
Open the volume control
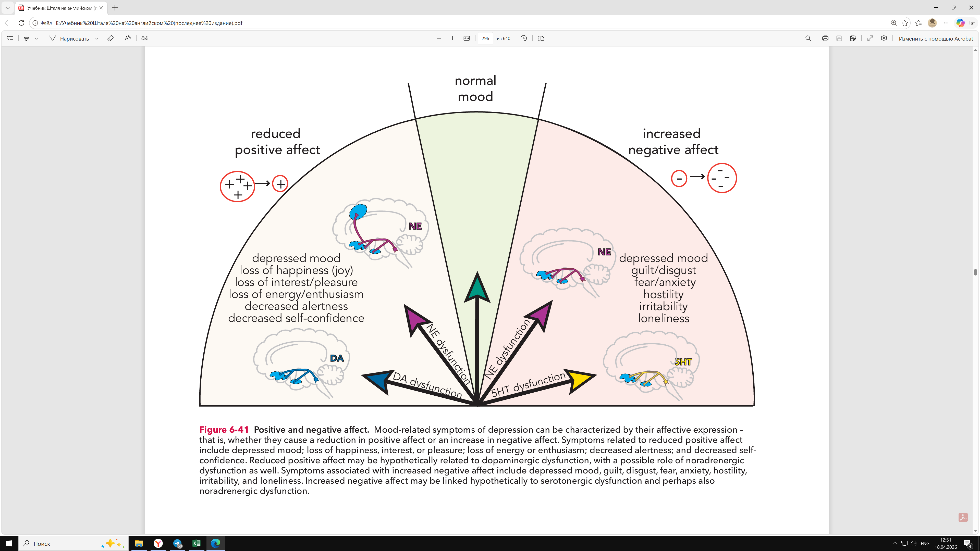click(913, 543)
